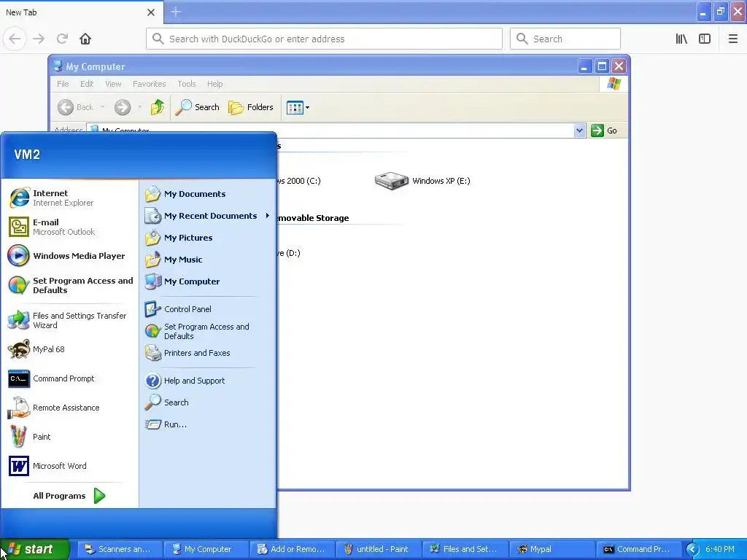Expand All Programs list

(69, 496)
